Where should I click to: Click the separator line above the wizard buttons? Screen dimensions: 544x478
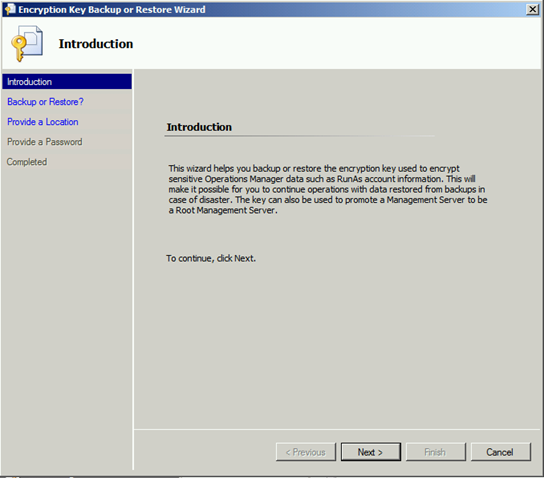click(x=337, y=429)
